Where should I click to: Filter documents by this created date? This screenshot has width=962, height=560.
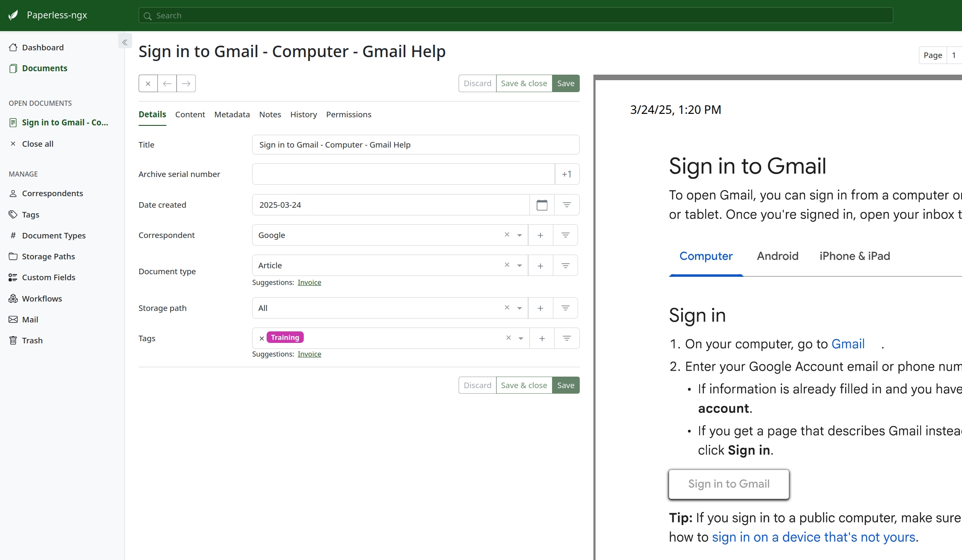(567, 205)
